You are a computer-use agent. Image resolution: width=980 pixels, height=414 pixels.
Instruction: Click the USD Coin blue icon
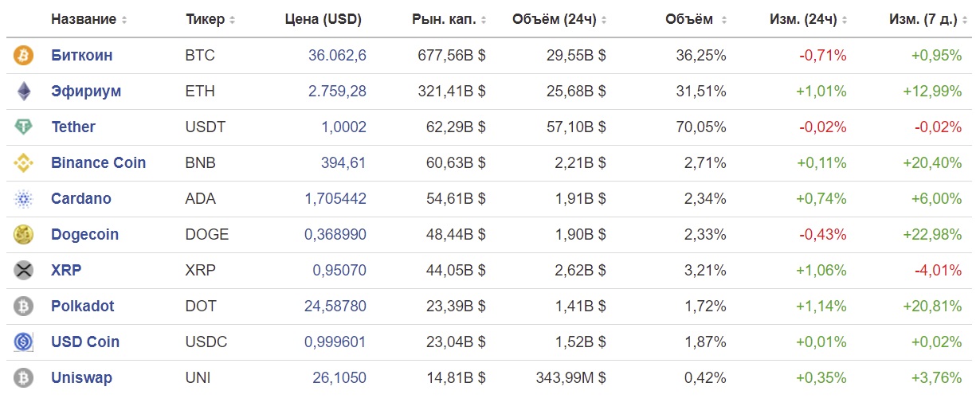coord(24,342)
